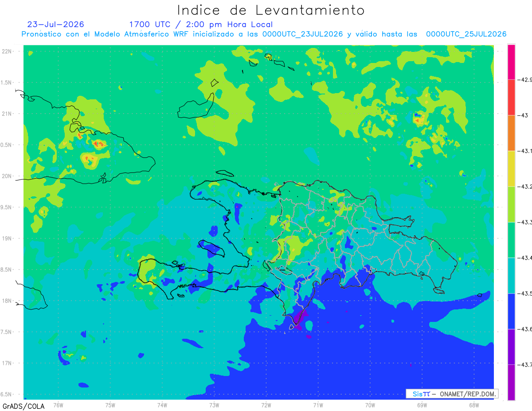
Task: Click the '-43.7' legend value
Action: (x=524, y=364)
